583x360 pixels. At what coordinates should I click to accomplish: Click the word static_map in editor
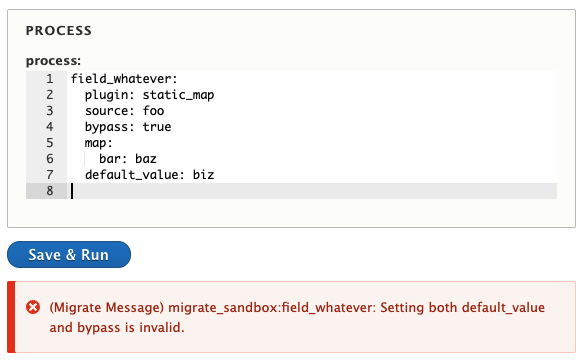[178, 95]
